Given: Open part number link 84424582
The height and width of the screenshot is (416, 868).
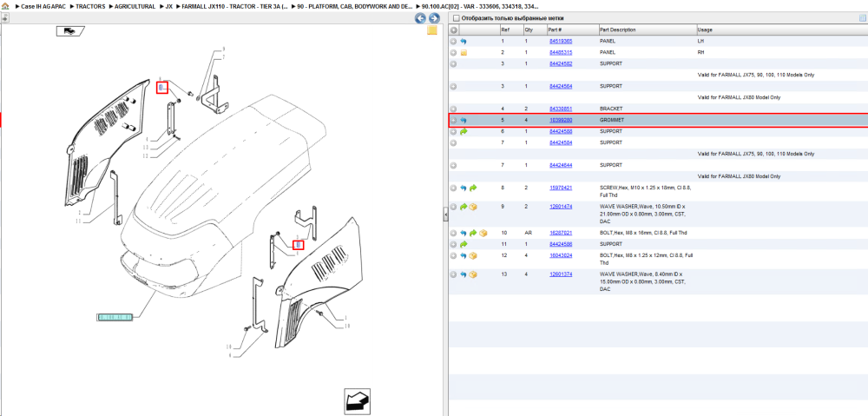Looking at the screenshot, I should [560, 63].
